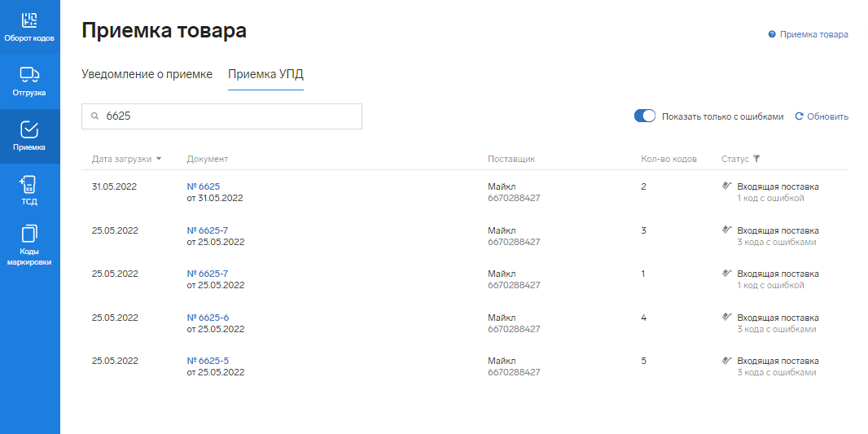
Task: Click the Приемка товара help link
Action: pos(813,34)
